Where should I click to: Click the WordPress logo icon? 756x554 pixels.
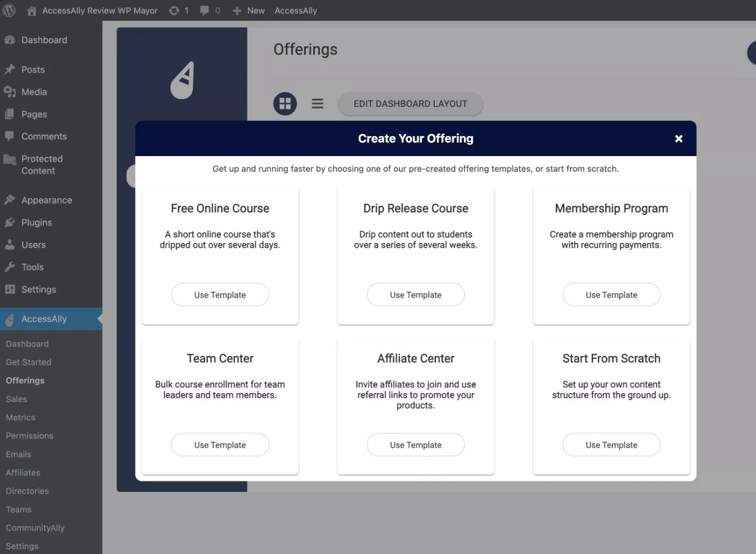[9, 10]
